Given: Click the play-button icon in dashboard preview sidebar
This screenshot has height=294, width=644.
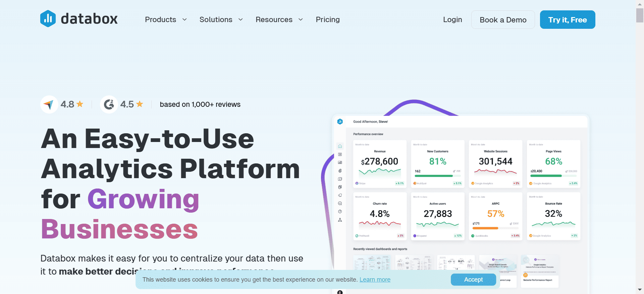Looking at the screenshot, I should point(340,179).
